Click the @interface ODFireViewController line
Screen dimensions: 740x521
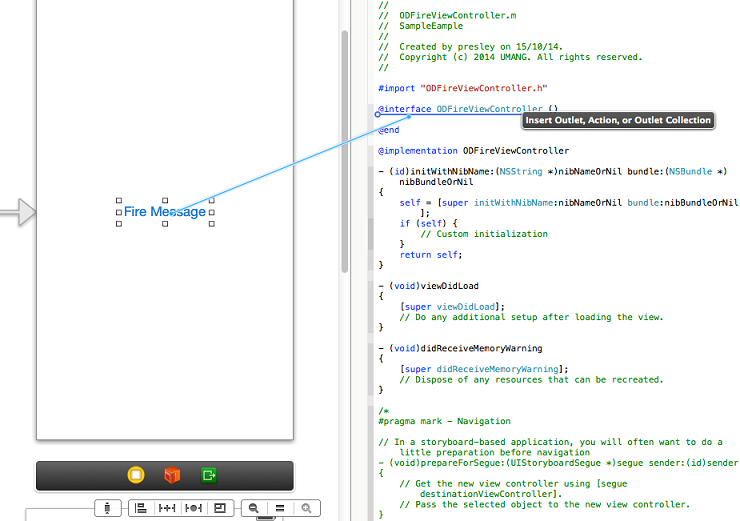pos(468,109)
